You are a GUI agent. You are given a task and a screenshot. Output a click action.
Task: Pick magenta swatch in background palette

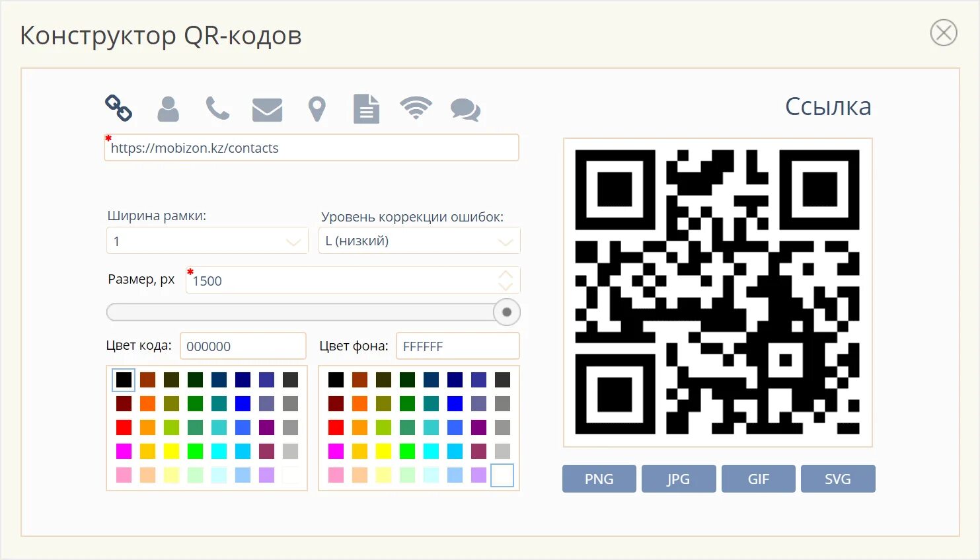coord(336,451)
